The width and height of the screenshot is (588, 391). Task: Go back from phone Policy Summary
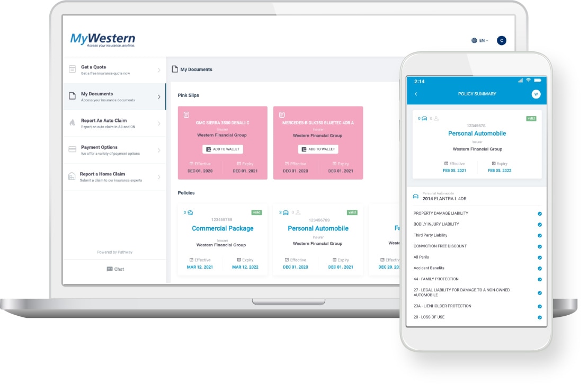[x=416, y=94]
